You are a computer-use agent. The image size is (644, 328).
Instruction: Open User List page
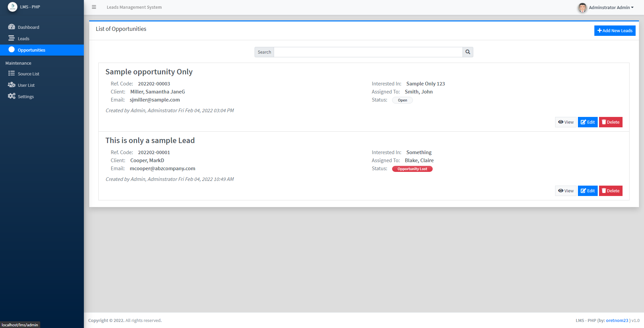[26, 85]
